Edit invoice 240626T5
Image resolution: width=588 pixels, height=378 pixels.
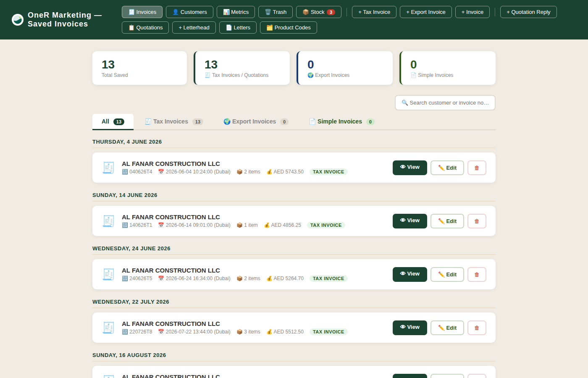coord(447,275)
